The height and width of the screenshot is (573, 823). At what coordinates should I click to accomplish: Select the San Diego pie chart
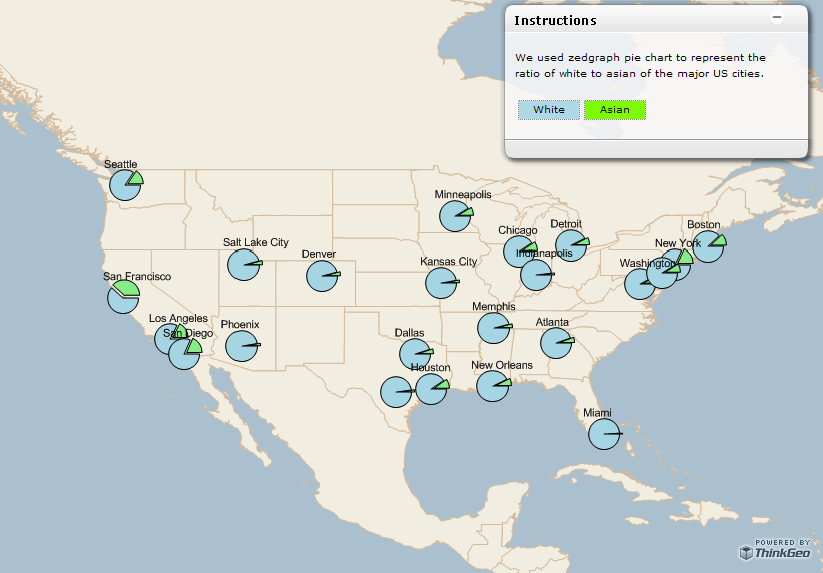[185, 354]
